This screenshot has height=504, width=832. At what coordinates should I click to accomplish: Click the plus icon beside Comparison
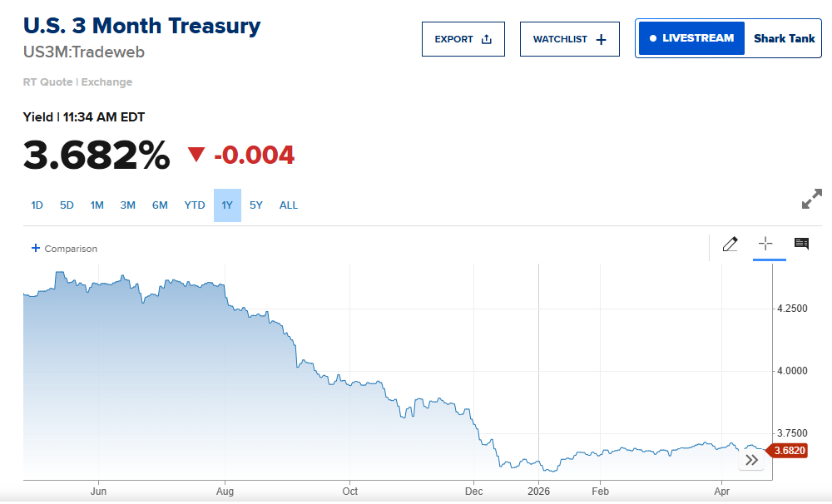tap(36, 248)
